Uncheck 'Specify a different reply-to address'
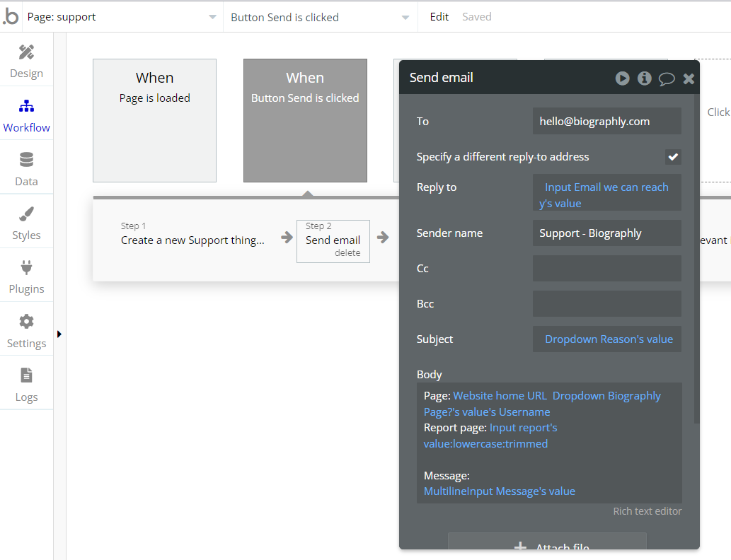This screenshot has height=560, width=731. [673, 157]
